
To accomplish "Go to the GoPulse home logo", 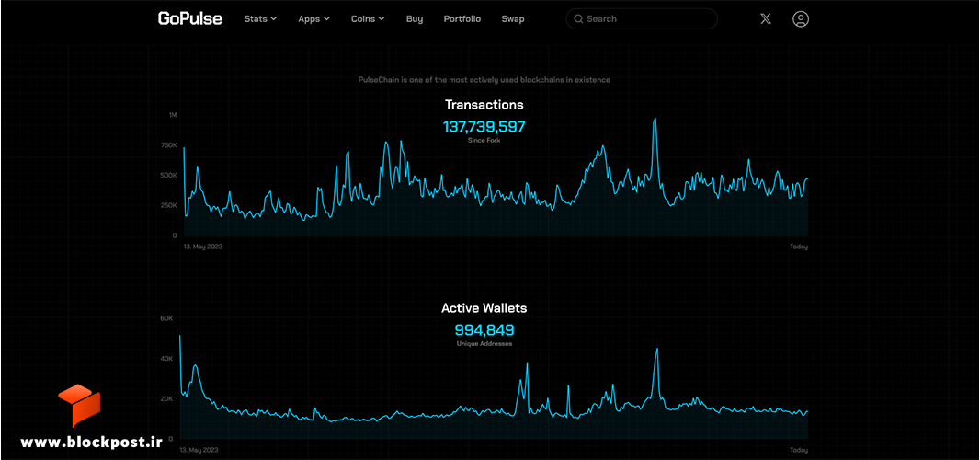I will tap(190, 18).
